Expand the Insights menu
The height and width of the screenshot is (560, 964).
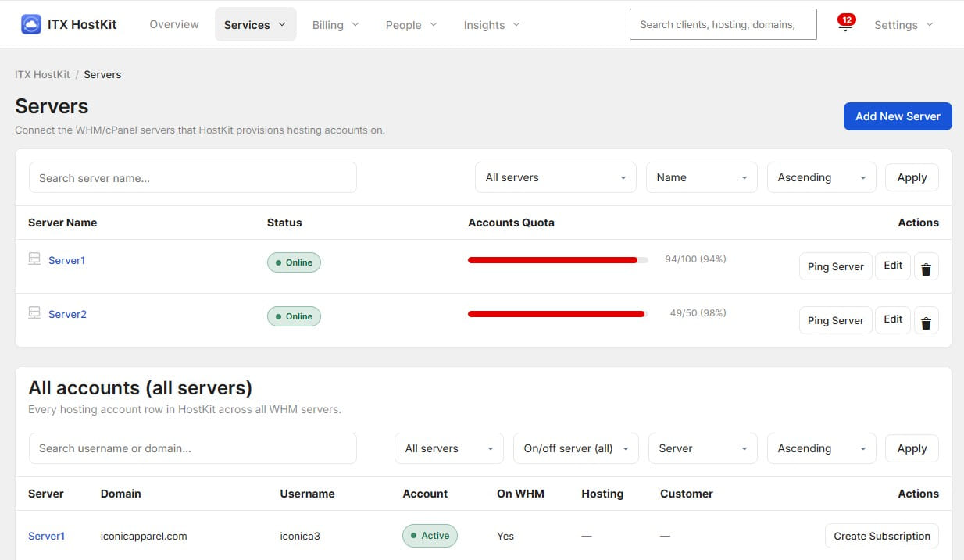(492, 24)
